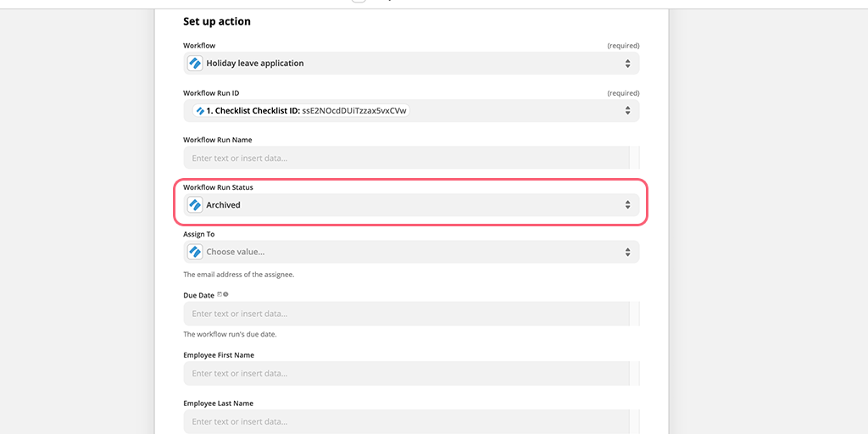Focus the Workflow Run Name text field
The height and width of the screenshot is (434, 868).
[406, 158]
